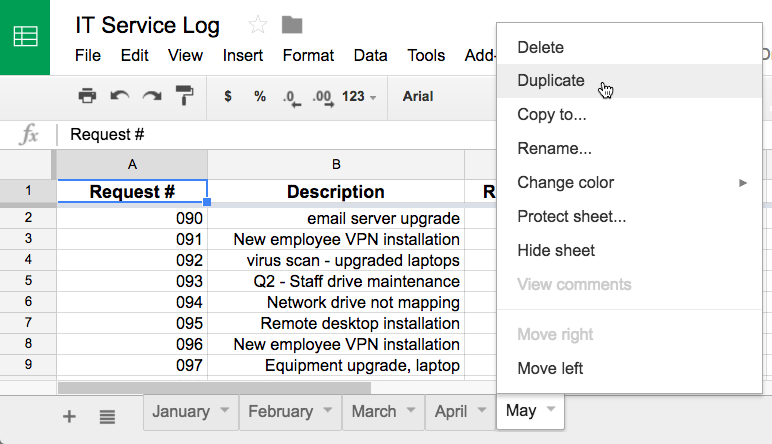Switch to the February sheet tab
This screenshot has width=772, height=444.
click(280, 411)
